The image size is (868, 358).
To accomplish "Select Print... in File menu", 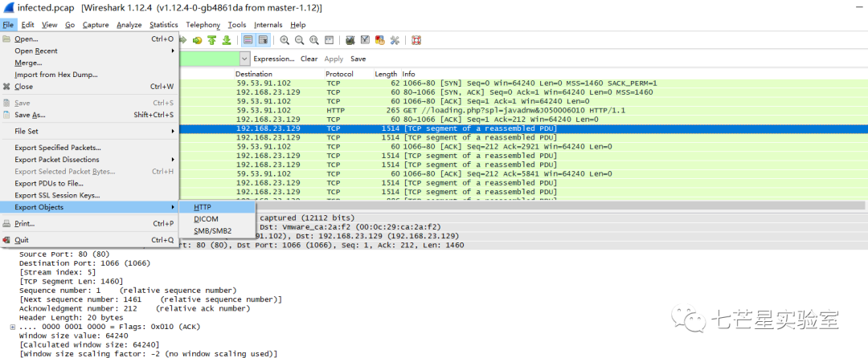I will [x=89, y=224].
